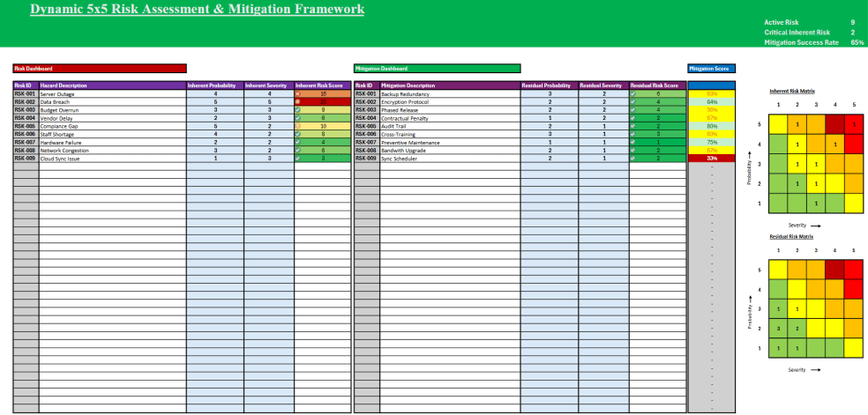The height and width of the screenshot is (415, 868).
Task: Click the Mitigation Success Rate 65% value
Action: point(857,42)
